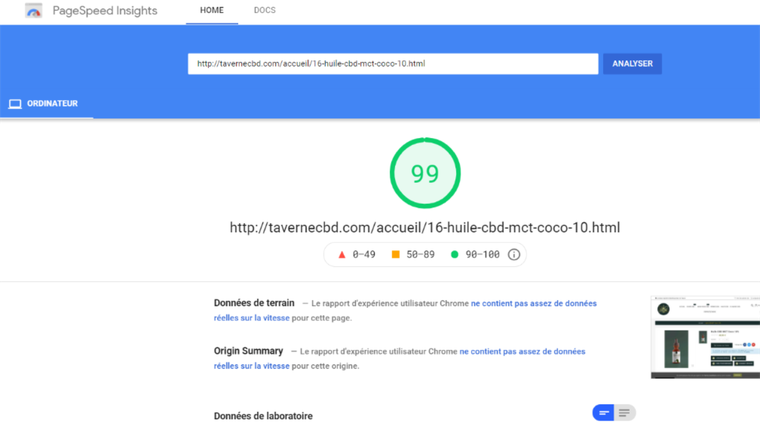
Task: Toggle the compact lab data view
Action: (x=603, y=413)
